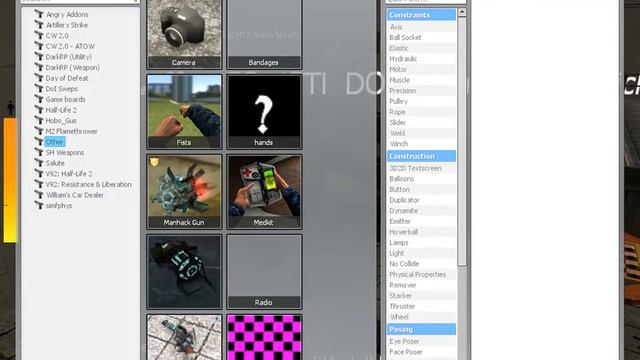Collapse the Constraints tool section header

click(421, 15)
